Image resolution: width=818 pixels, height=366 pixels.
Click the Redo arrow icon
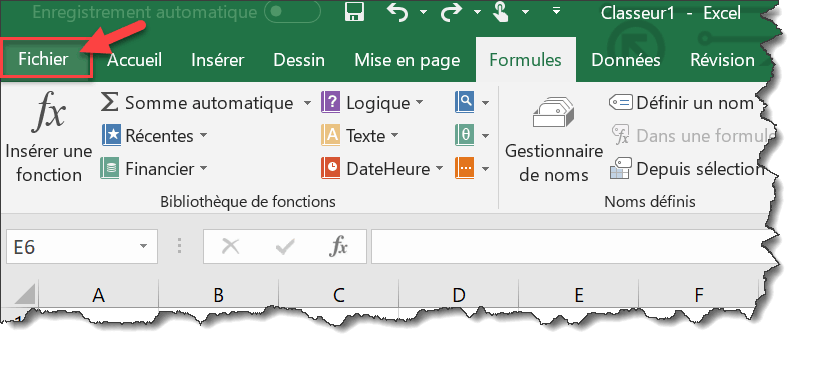[x=451, y=13]
